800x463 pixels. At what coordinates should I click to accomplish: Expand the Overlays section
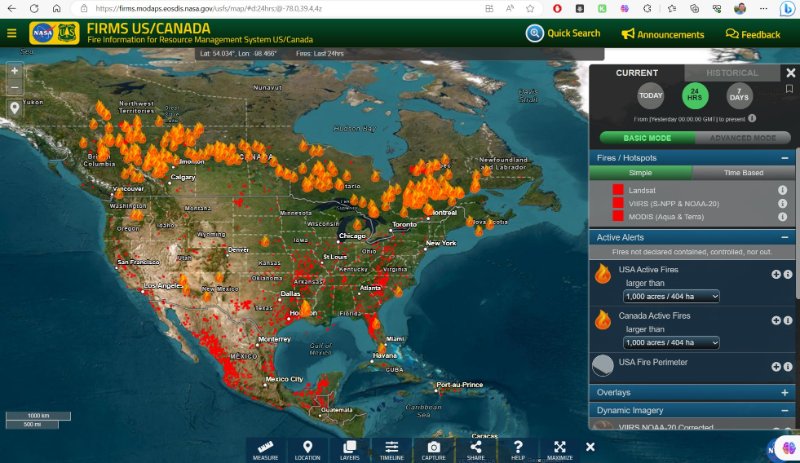pos(785,393)
